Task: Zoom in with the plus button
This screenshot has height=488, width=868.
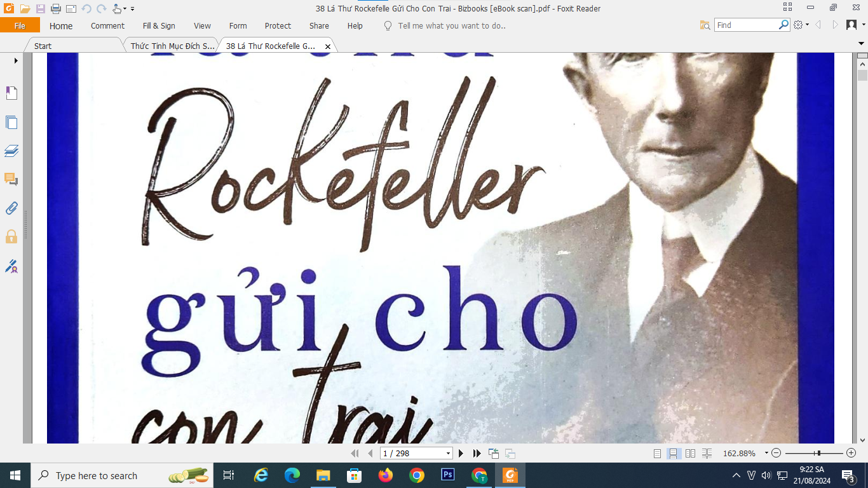Action: click(x=851, y=453)
